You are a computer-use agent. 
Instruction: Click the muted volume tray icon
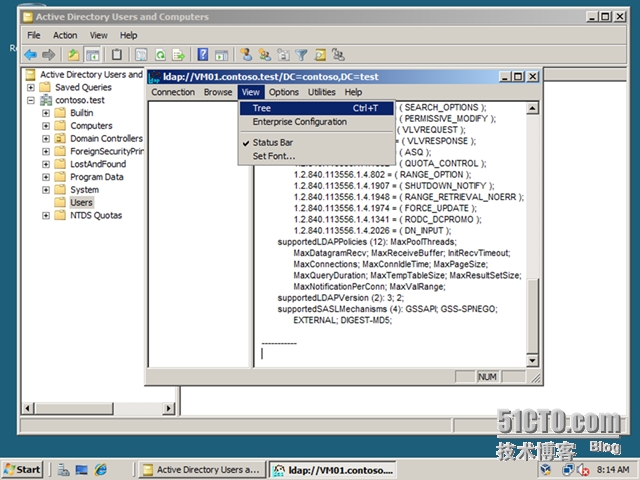(583, 470)
